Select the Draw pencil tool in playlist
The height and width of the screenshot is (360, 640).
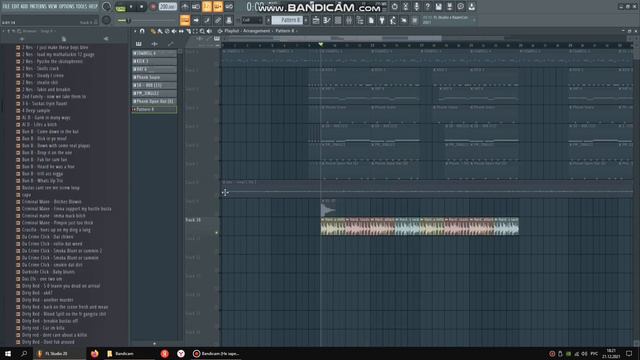coord(153,31)
